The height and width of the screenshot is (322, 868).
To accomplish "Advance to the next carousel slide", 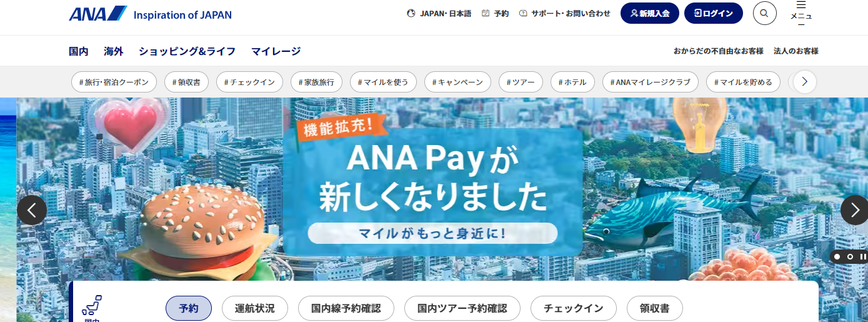I will pyautogui.click(x=855, y=210).
